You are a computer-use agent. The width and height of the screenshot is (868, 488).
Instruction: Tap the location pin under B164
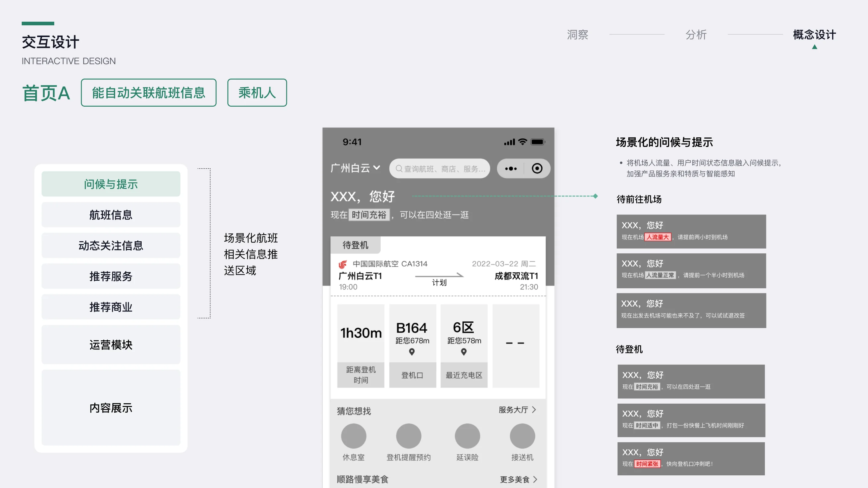(412, 352)
